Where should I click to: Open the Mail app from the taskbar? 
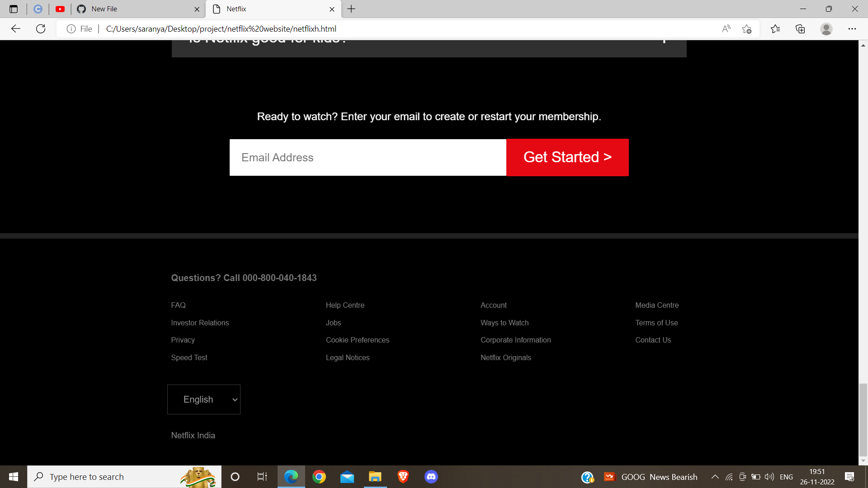click(x=347, y=476)
